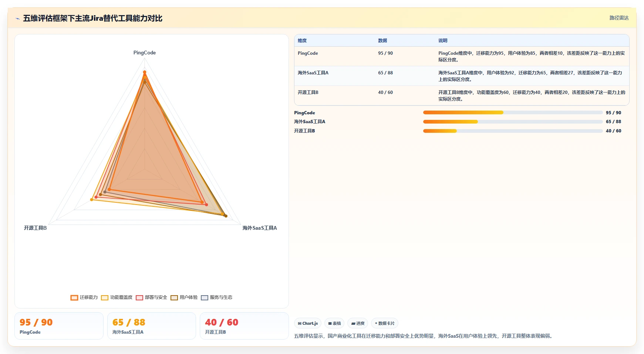Click the 40 / 60 table value
Viewport: 644px width, 354px height.
[x=385, y=92]
